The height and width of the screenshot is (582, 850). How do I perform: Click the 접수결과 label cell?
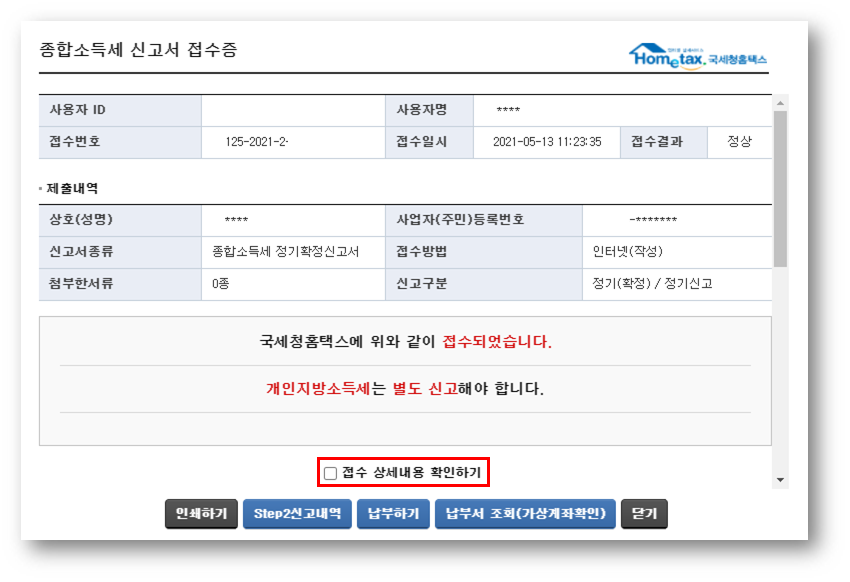point(664,143)
